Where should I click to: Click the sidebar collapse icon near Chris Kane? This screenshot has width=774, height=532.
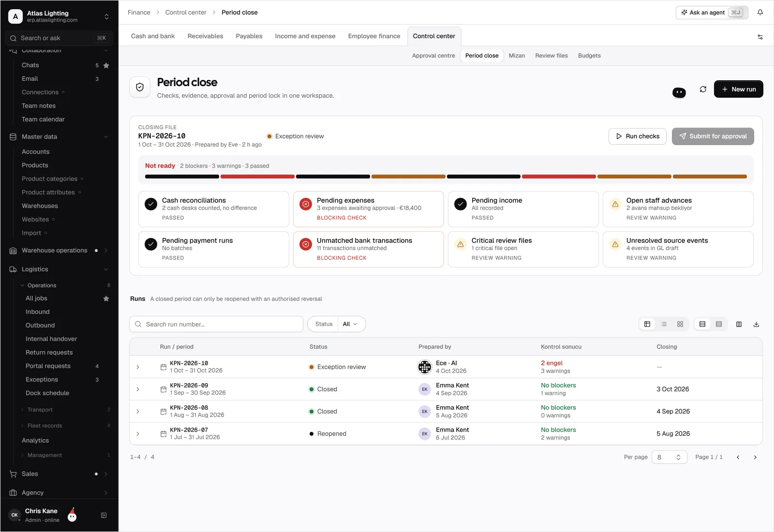coord(104,516)
